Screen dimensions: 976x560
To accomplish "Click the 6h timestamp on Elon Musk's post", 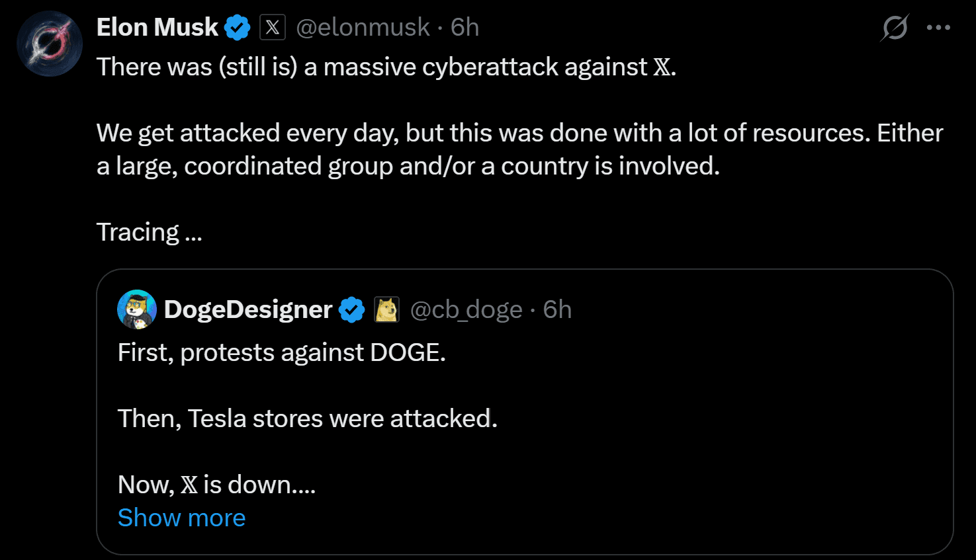I will tap(465, 27).
